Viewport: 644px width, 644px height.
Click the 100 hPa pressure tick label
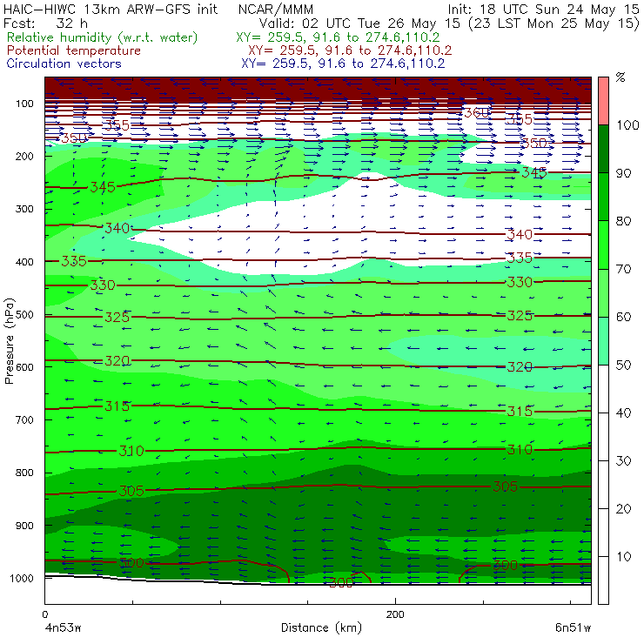tap(24, 104)
